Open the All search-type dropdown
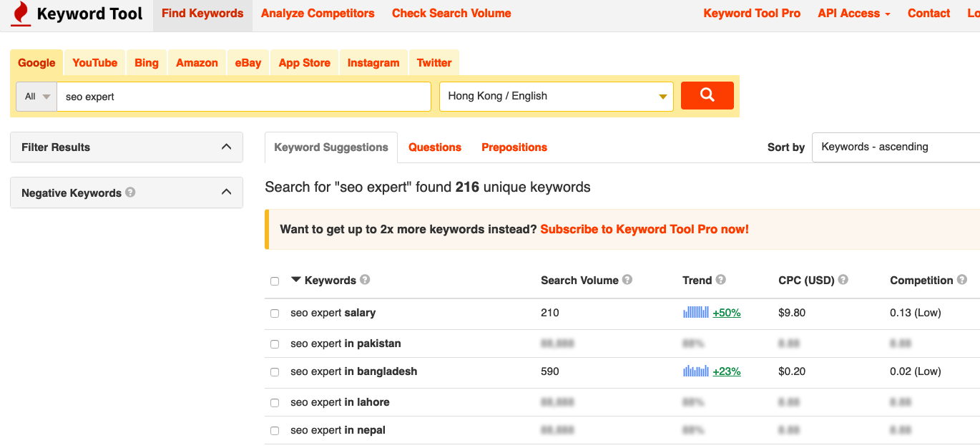This screenshot has height=448, width=980. (x=36, y=97)
